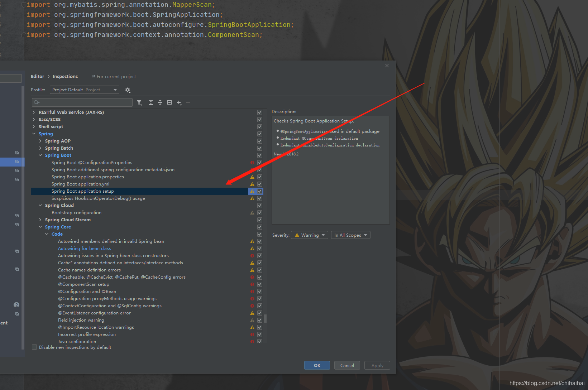Click the Expand All tree icon

pyautogui.click(x=151, y=103)
